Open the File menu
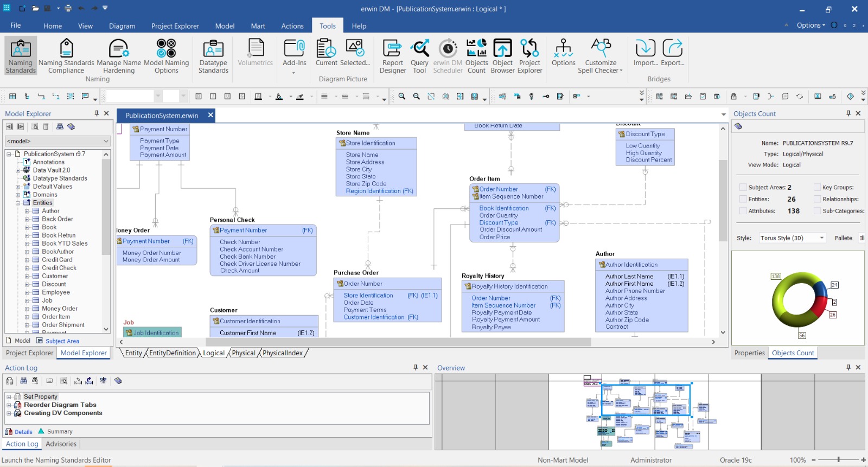The image size is (868, 467). 16,25
